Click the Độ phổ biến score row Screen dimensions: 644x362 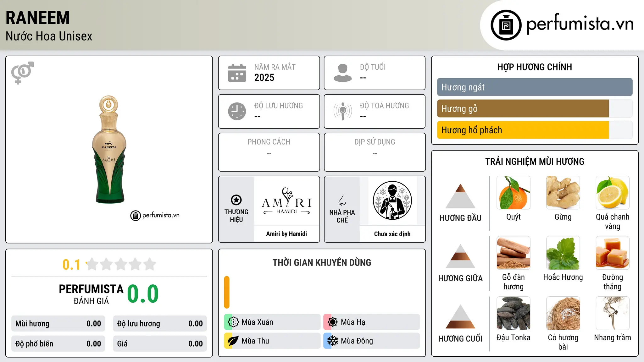click(x=58, y=344)
